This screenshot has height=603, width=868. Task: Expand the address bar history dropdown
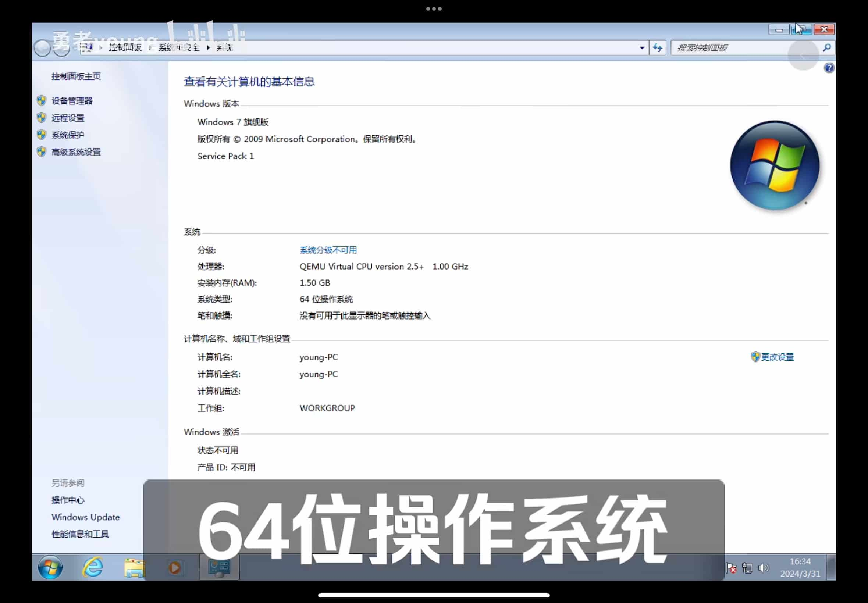(x=642, y=48)
